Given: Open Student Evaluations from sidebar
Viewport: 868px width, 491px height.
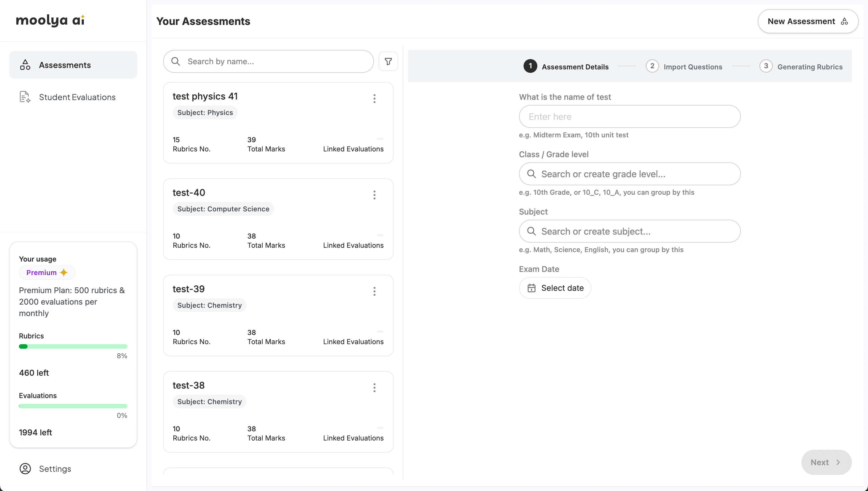Looking at the screenshot, I should 77,97.
